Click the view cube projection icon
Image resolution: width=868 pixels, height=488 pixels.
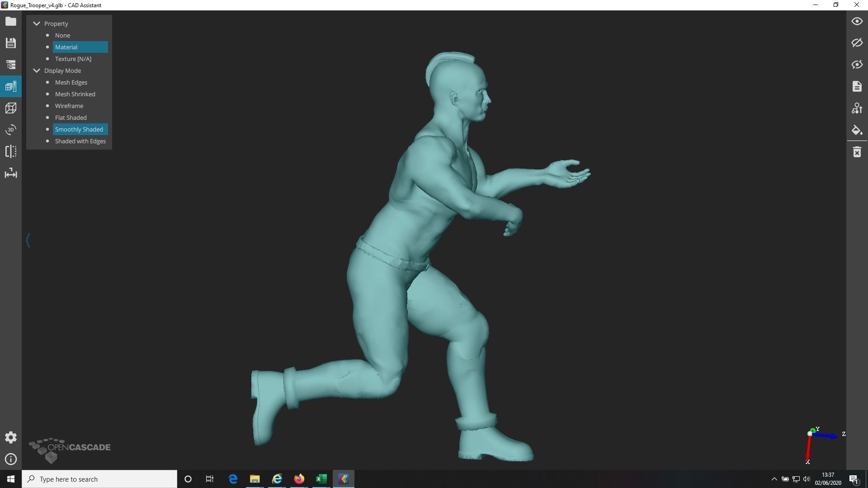tap(11, 108)
